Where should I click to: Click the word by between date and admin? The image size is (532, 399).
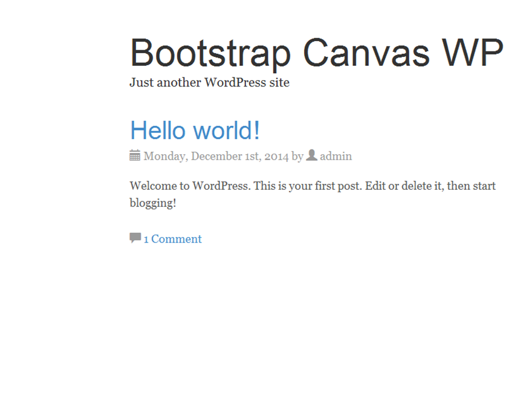[297, 156]
